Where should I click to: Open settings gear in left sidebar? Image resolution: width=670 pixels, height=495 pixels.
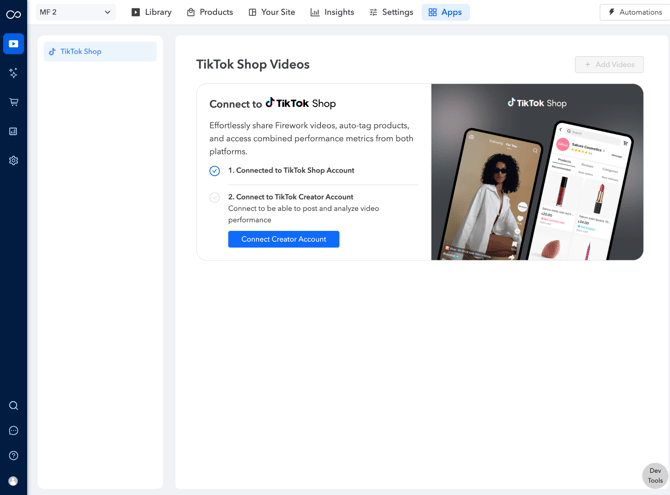point(13,160)
